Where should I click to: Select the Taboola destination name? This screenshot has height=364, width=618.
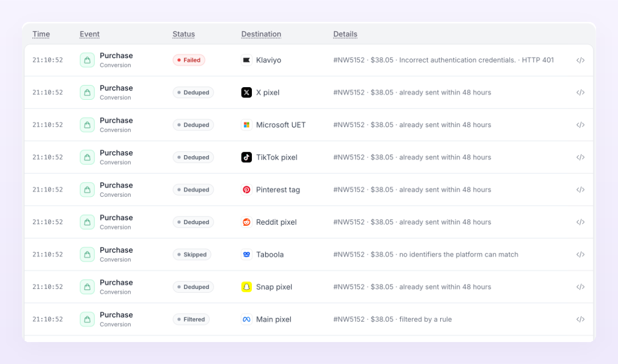pyautogui.click(x=270, y=254)
